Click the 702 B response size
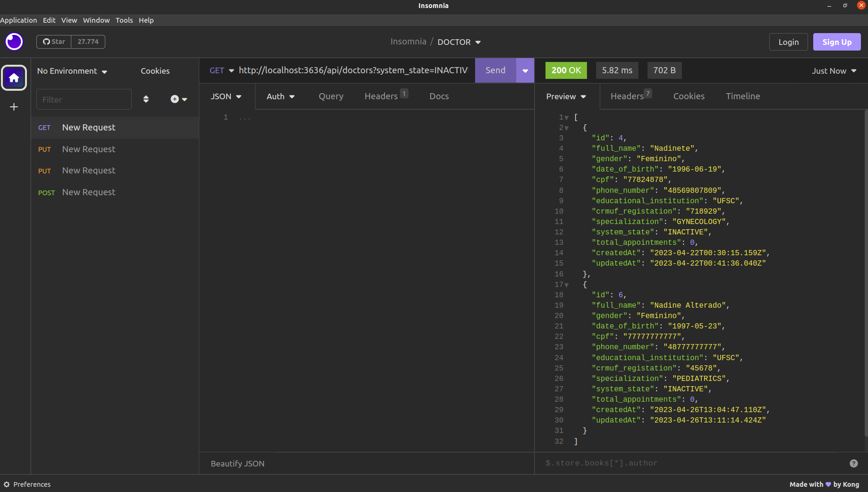 pyautogui.click(x=664, y=70)
